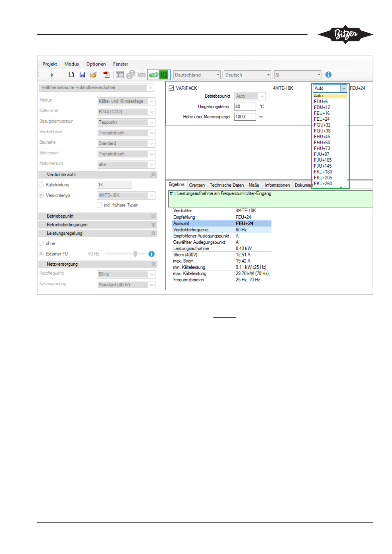392x554 pixels.
Task: Switch to the Ergebnis tab
Action: tap(177, 184)
